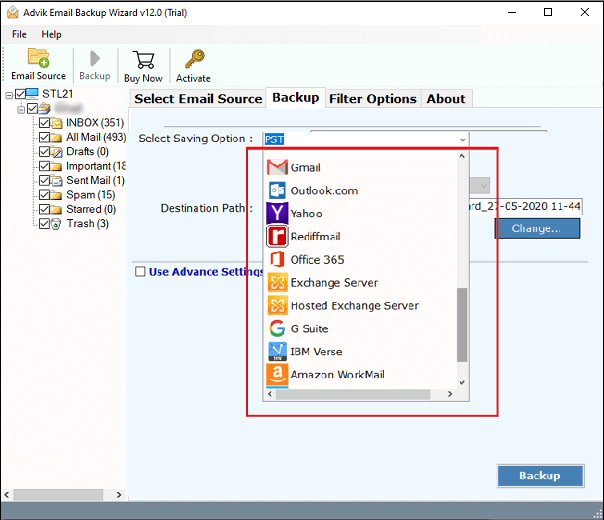Image resolution: width=604 pixels, height=520 pixels.
Task: Select the Spam (15) folder label
Action: 91,195
